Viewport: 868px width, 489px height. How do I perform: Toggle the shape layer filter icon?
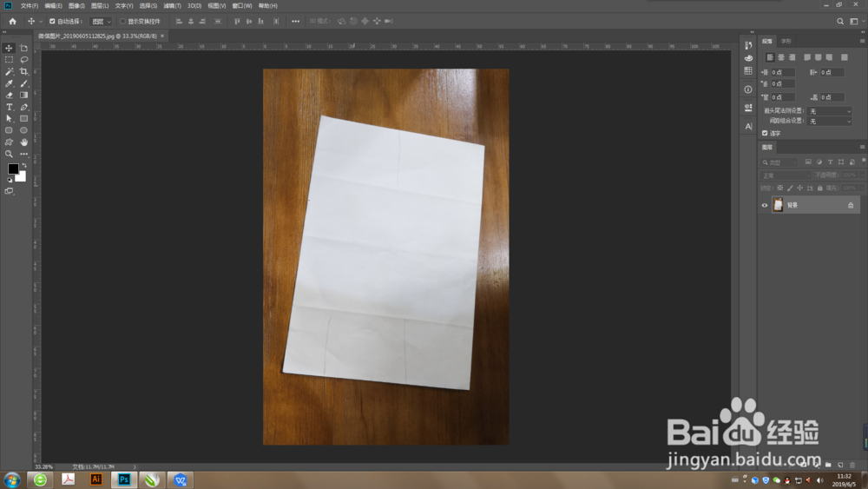tap(841, 162)
